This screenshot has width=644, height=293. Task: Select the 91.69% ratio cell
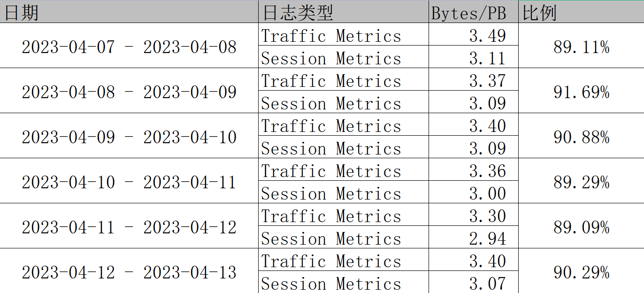click(x=581, y=92)
